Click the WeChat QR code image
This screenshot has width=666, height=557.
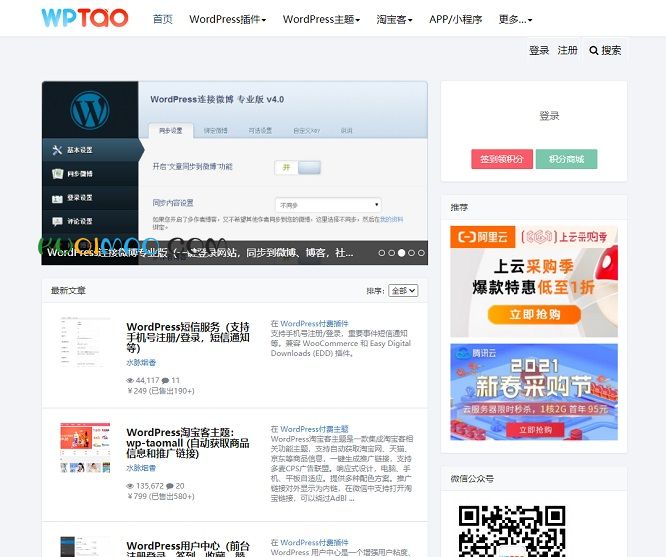pyautogui.click(x=512, y=531)
